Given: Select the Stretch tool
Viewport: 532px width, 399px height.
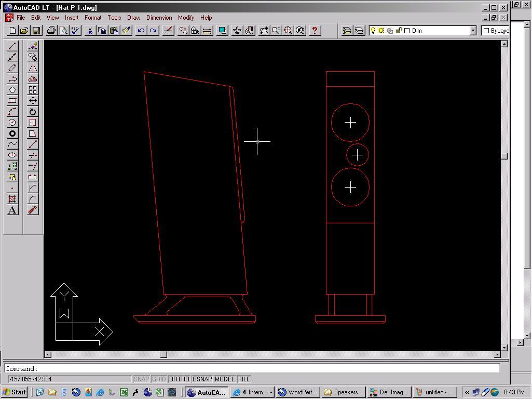Looking at the screenshot, I should (x=33, y=134).
